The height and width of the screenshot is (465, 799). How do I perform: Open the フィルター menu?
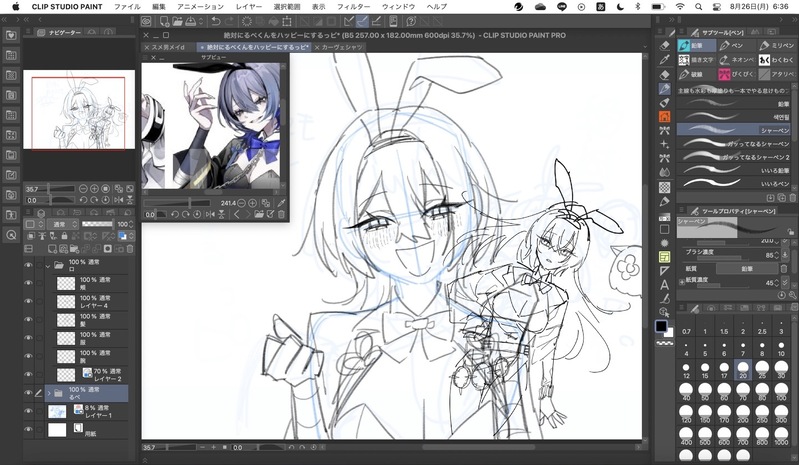click(354, 7)
